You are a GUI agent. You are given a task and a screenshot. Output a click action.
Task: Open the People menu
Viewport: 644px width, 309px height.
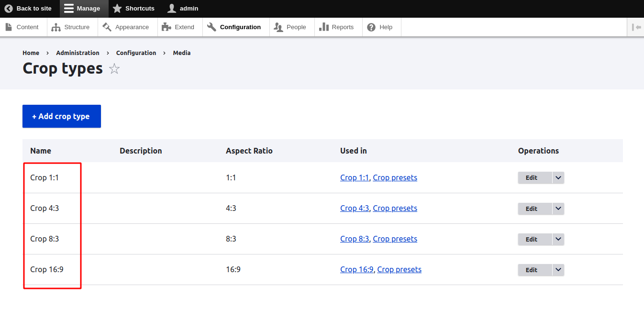click(290, 27)
